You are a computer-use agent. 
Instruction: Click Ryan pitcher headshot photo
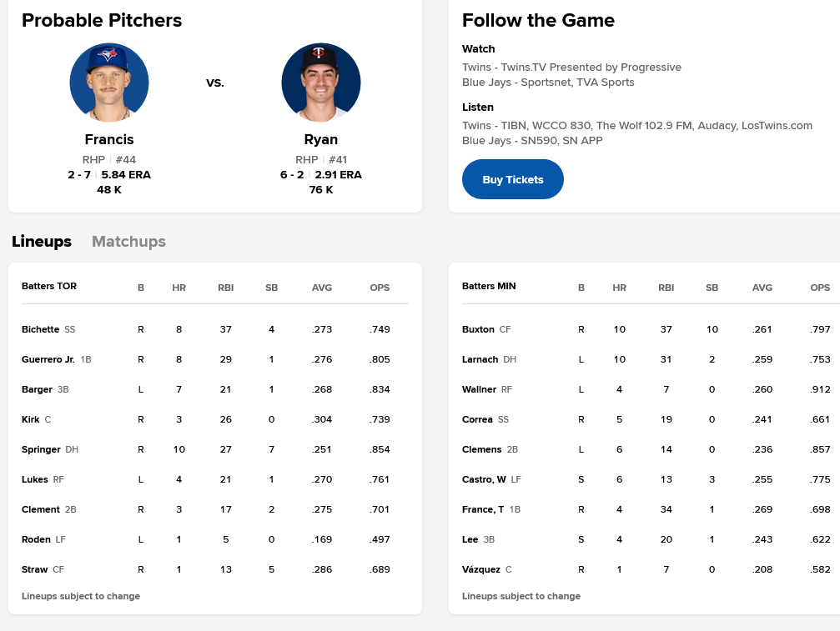pyautogui.click(x=321, y=83)
